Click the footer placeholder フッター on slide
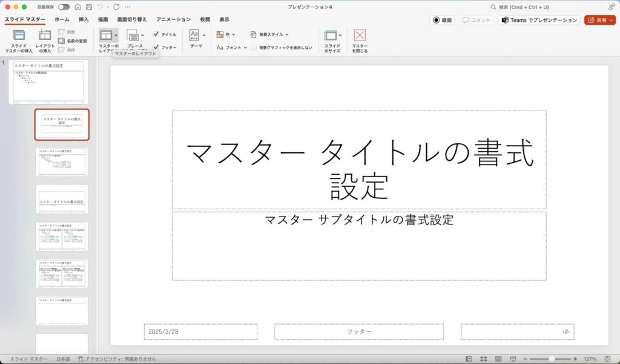This screenshot has height=364, width=620. coord(359,331)
